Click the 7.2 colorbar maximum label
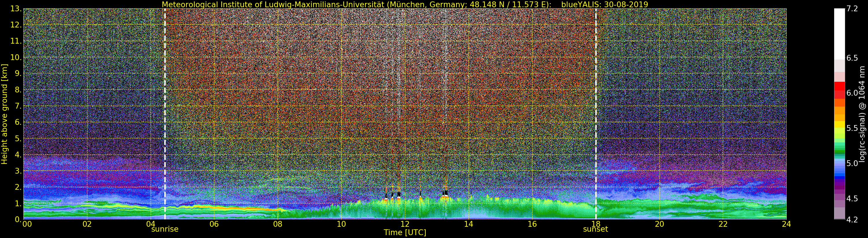868x238 pixels. 852,9
